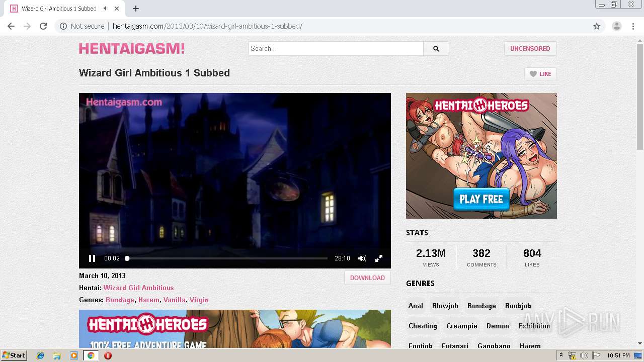Open the Vanilla genre link

(x=175, y=300)
